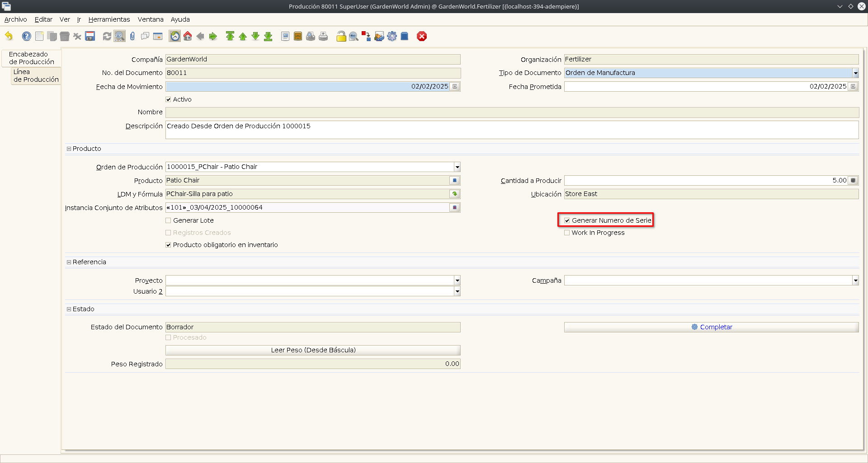Image resolution: width=868 pixels, height=463 pixels.
Task: Click the History records clock icon
Action: tap(175, 36)
